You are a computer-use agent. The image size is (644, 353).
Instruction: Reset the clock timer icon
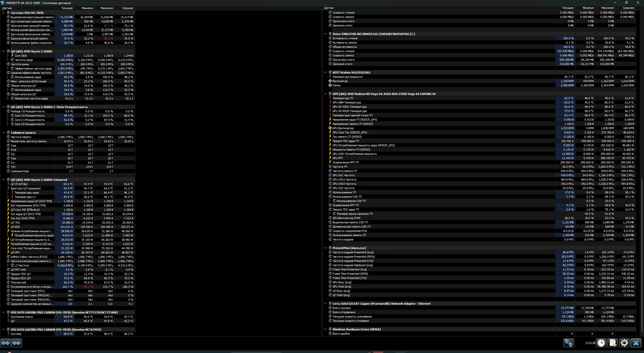601,343
